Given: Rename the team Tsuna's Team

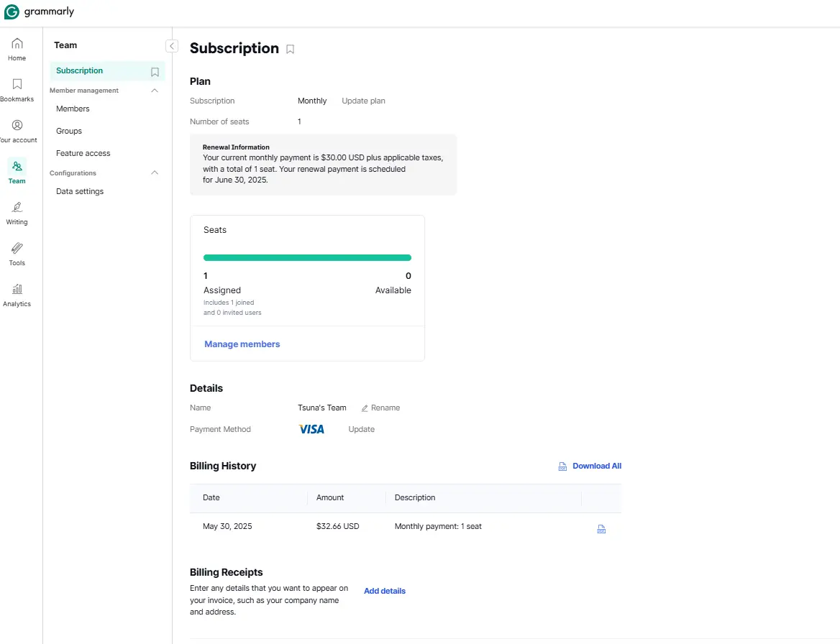Looking at the screenshot, I should point(380,408).
